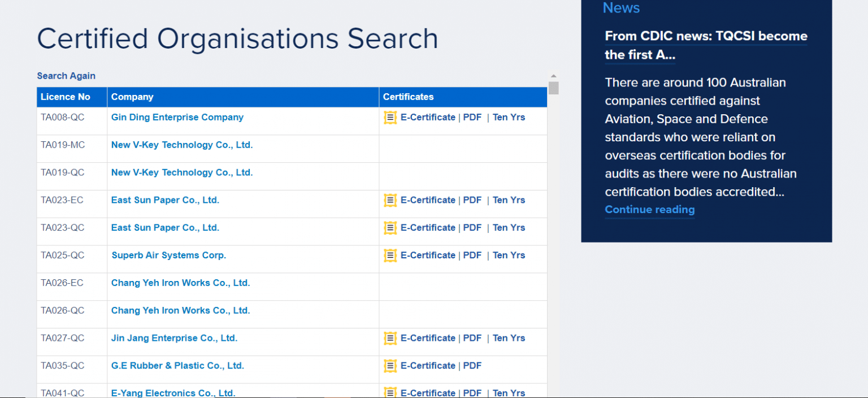Click the scrollbar up arrow
The width and height of the screenshot is (868, 398).
(553, 76)
